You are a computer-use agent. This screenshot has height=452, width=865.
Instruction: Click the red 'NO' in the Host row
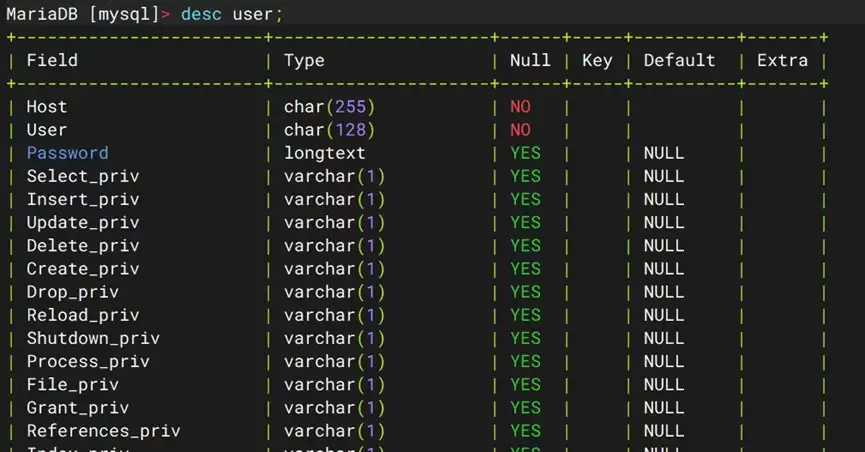coord(520,107)
